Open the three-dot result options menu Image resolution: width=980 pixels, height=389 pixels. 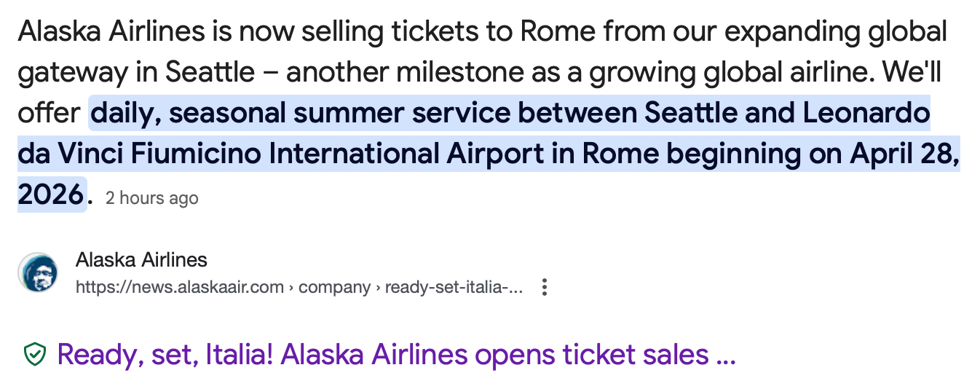point(543,287)
